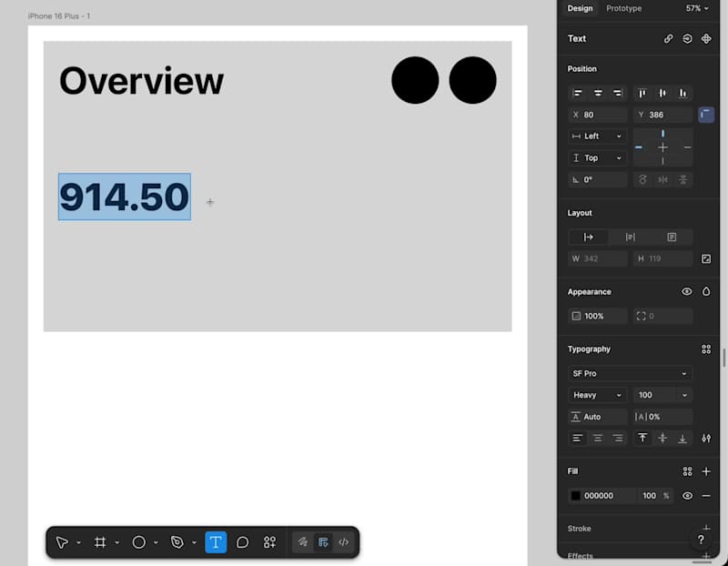Set text resizing to auto width
This screenshot has width=728, height=566.
point(588,238)
